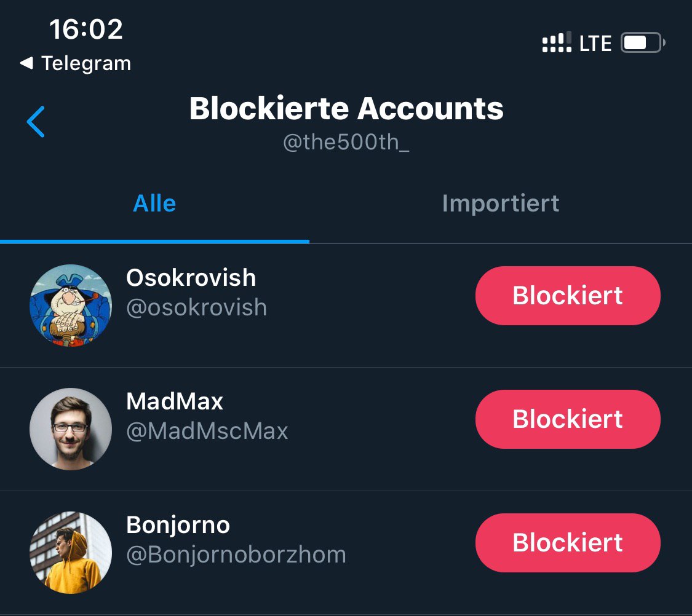Open the Osokrovish display name
Viewport: 692px width, 616px height.
pos(191,278)
